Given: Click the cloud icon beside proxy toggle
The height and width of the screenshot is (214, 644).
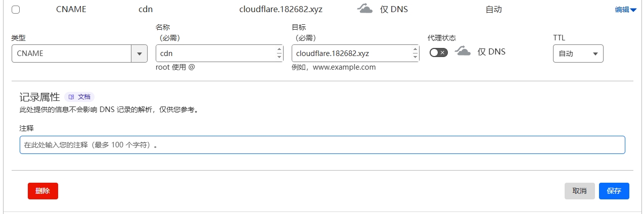Looking at the screenshot, I should click(463, 51).
